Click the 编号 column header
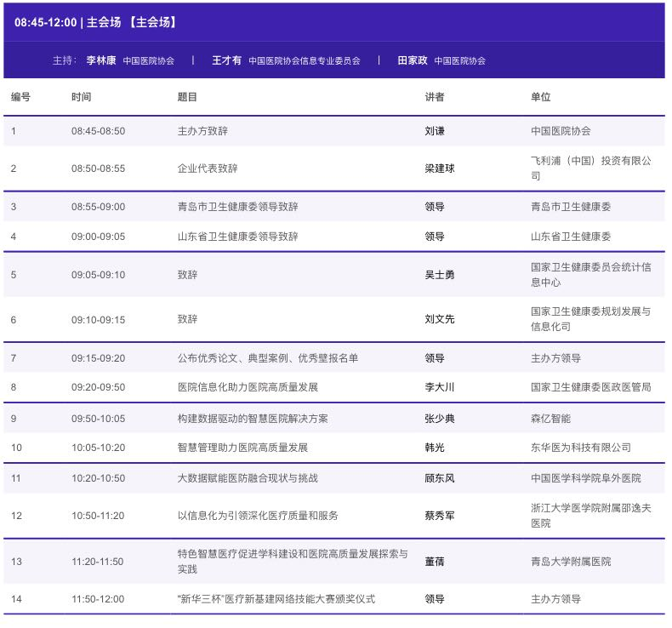 coord(20,97)
